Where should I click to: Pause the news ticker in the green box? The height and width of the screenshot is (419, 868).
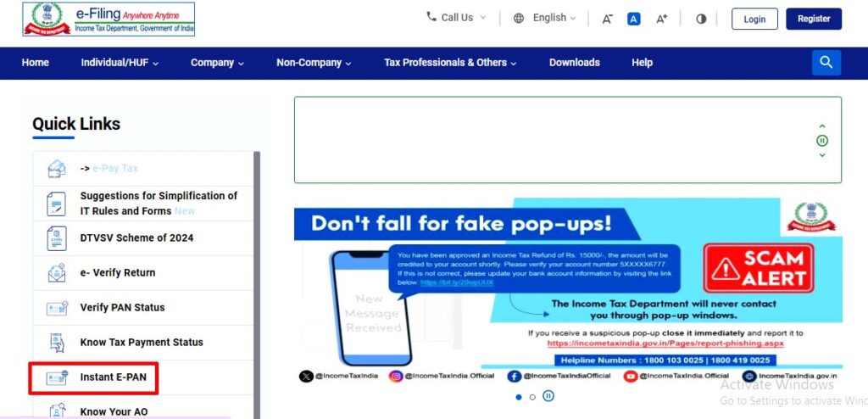click(x=822, y=141)
